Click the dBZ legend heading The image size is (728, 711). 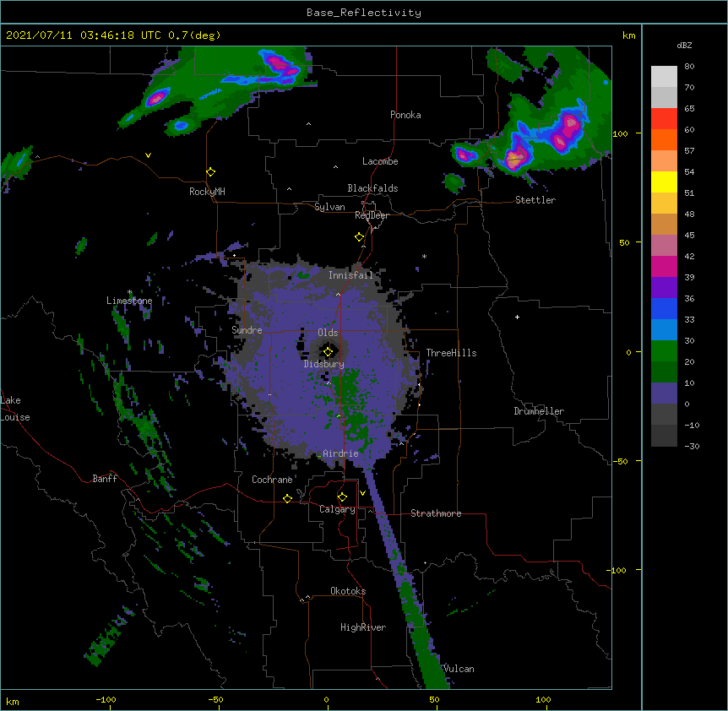[684, 45]
